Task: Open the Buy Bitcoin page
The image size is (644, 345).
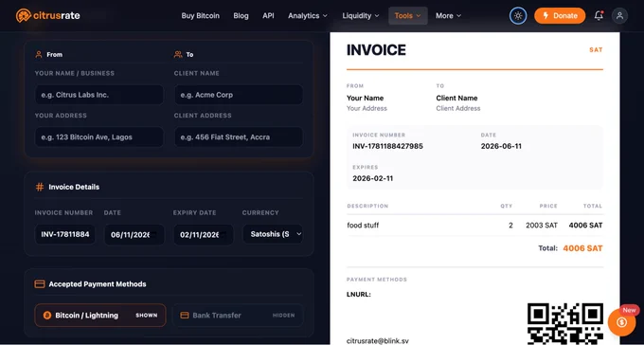Action: pos(201,15)
